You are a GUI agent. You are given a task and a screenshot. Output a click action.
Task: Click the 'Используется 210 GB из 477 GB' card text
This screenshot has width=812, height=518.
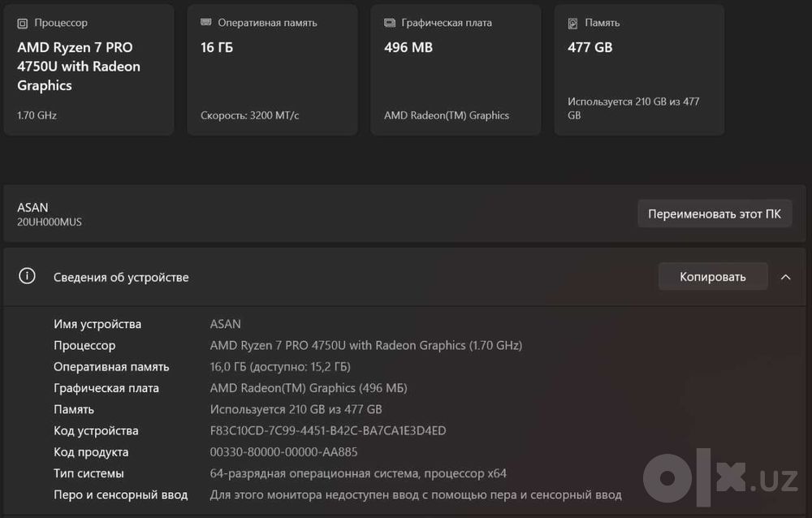tap(633, 108)
